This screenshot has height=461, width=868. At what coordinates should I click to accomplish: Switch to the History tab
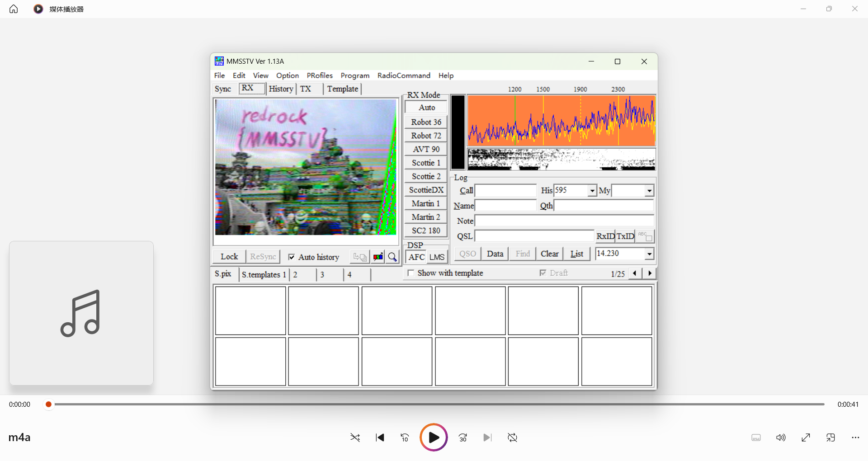click(x=281, y=89)
